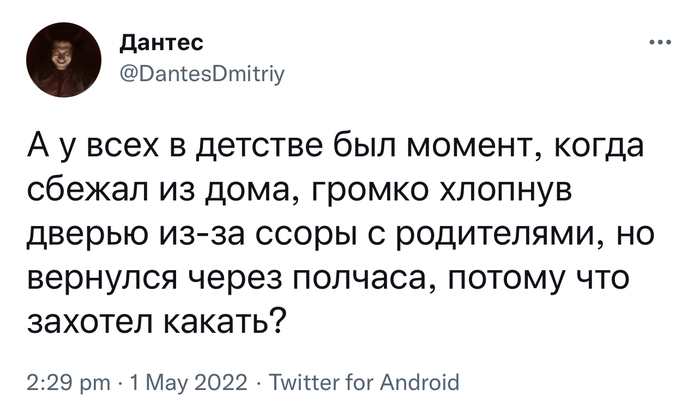This screenshot has height=414, width=700.
Task: Click the first line of tweet text
Action: click(336, 146)
